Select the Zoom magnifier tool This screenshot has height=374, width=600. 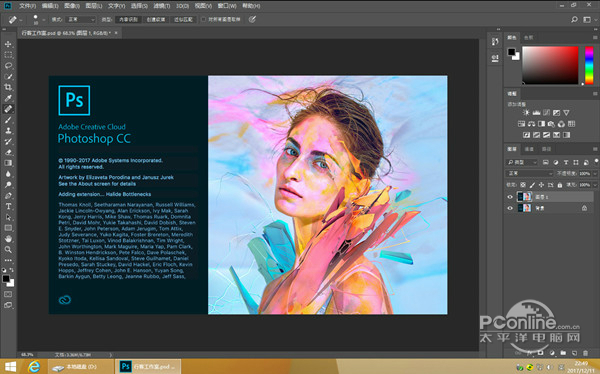click(x=8, y=250)
